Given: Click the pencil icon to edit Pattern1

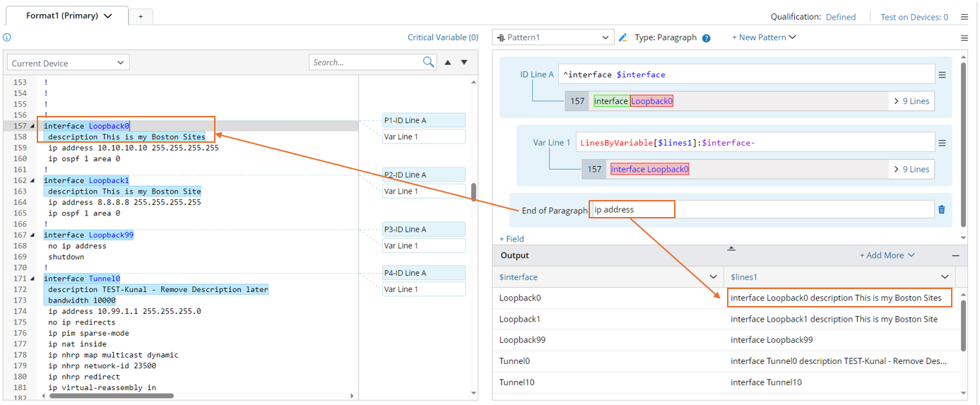Looking at the screenshot, I should coord(622,37).
